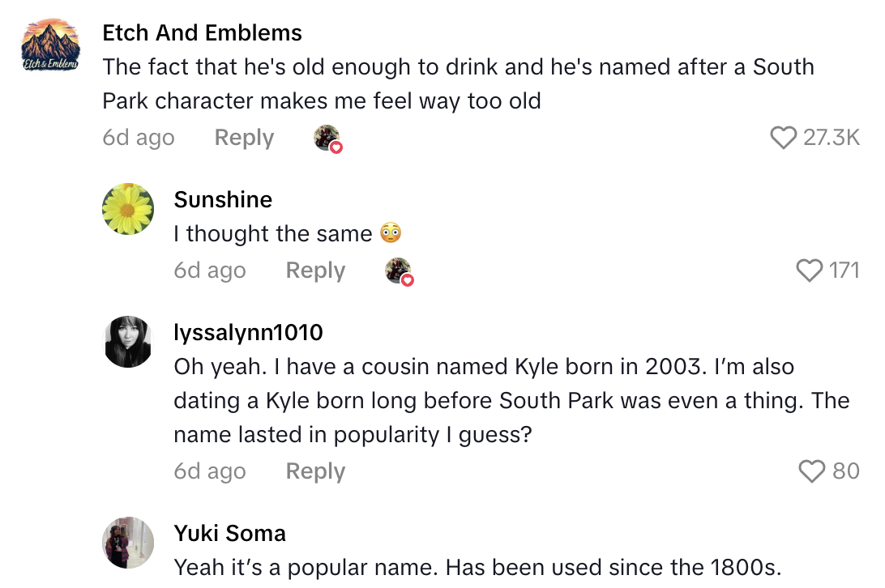This screenshot has width=885, height=588.
Task: Open Sunshine's sunflower profile picture
Action: pos(128,209)
